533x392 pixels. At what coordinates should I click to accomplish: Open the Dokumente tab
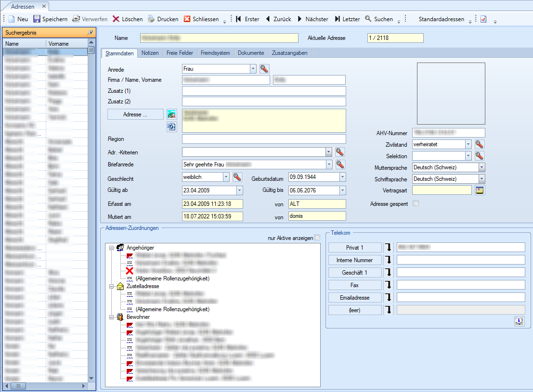pos(250,53)
